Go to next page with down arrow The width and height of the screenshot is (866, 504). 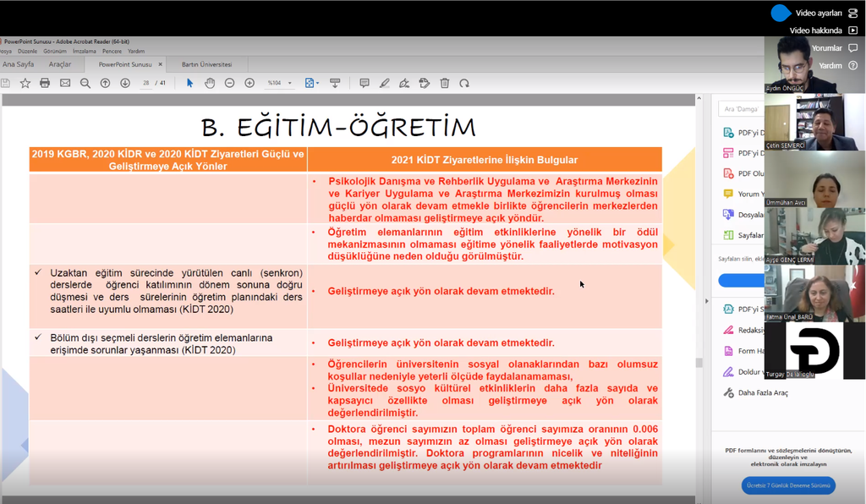[125, 83]
